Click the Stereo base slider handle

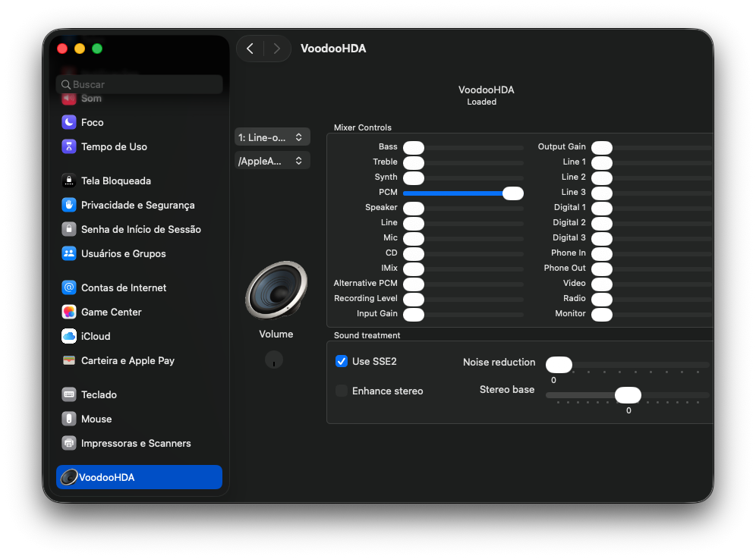click(628, 395)
